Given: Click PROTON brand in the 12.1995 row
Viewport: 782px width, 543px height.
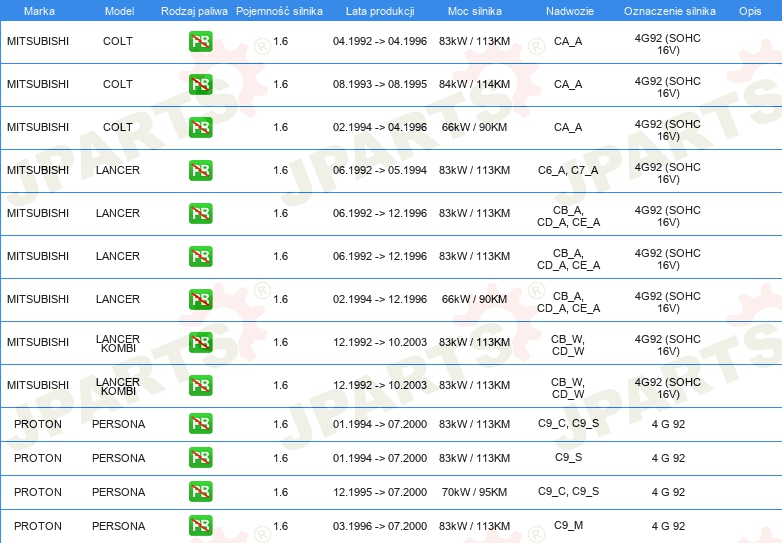Looking at the screenshot, I should pos(38,492).
